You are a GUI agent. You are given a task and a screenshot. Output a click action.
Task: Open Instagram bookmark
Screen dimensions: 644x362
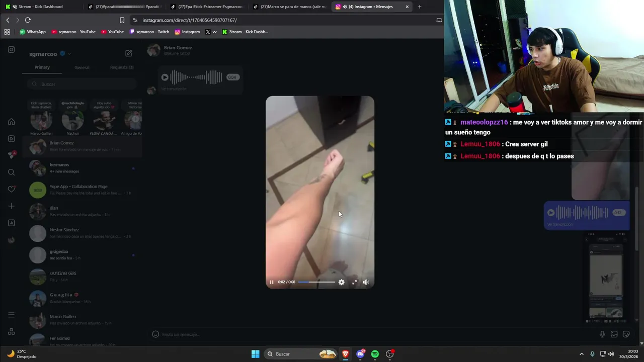(187, 32)
